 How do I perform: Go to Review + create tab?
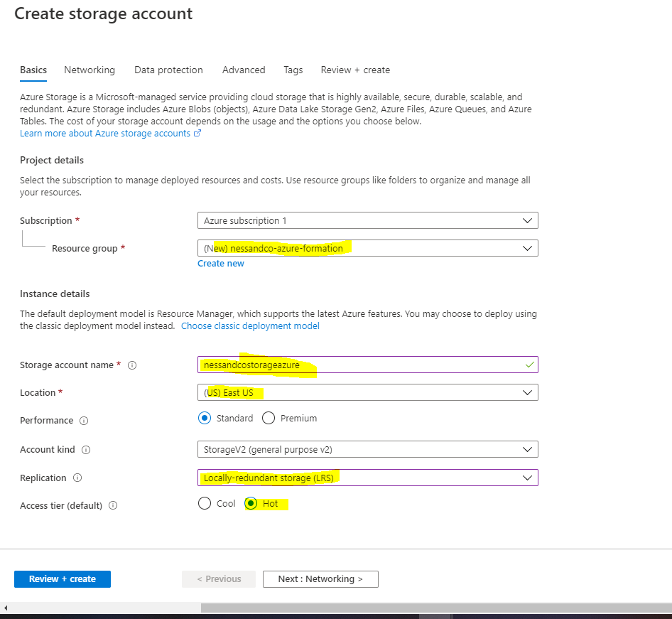355,70
